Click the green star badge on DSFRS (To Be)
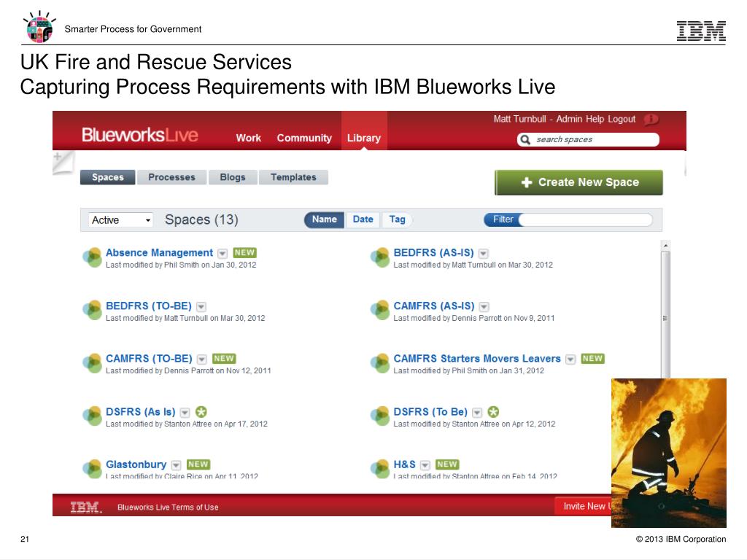This screenshot has width=747, height=560. point(494,412)
